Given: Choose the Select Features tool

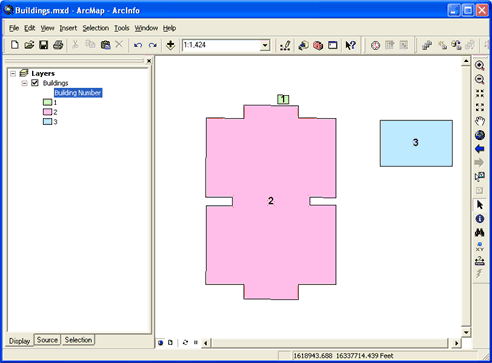Looking at the screenshot, I should click(x=480, y=177).
